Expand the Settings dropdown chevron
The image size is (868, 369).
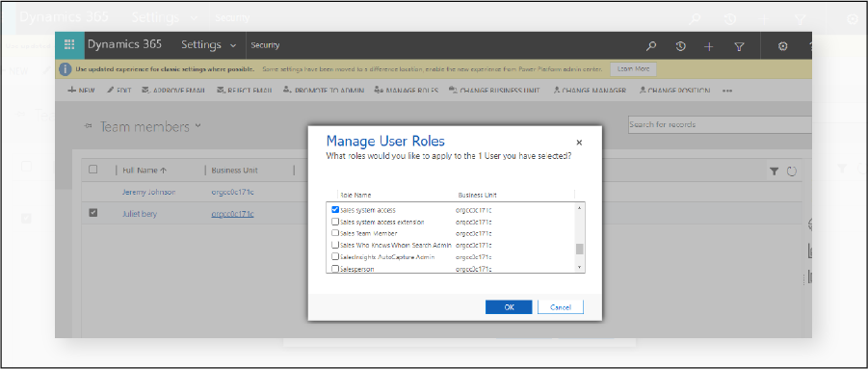click(233, 46)
